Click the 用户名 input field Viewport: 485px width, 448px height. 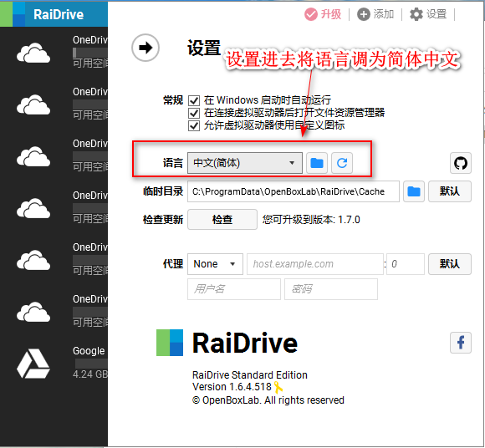point(234,289)
